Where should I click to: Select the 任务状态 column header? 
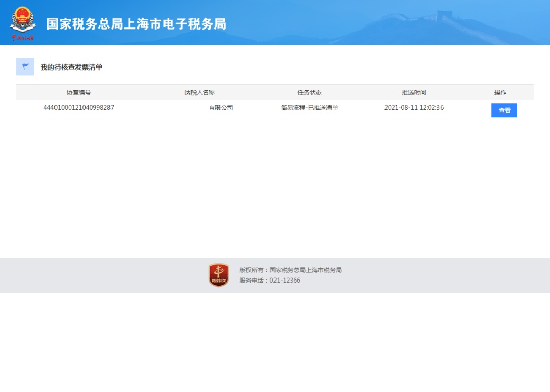click(310, 92)
